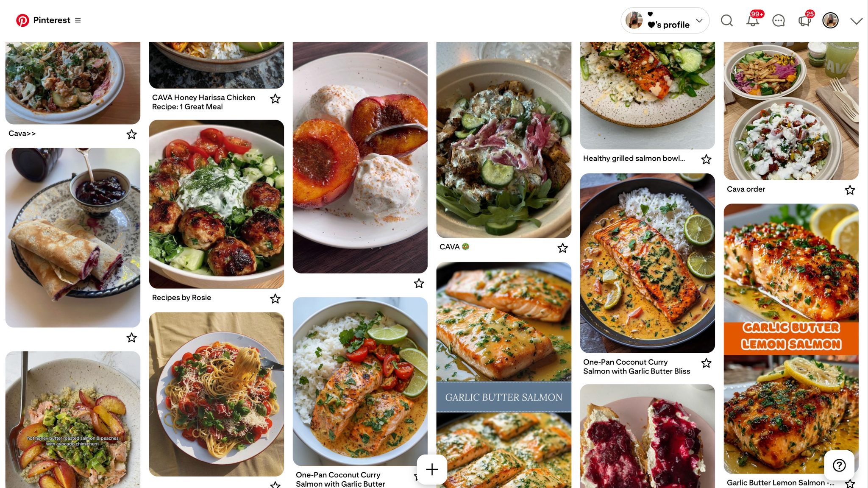Open the Cava order pin title

click(746, 189)
